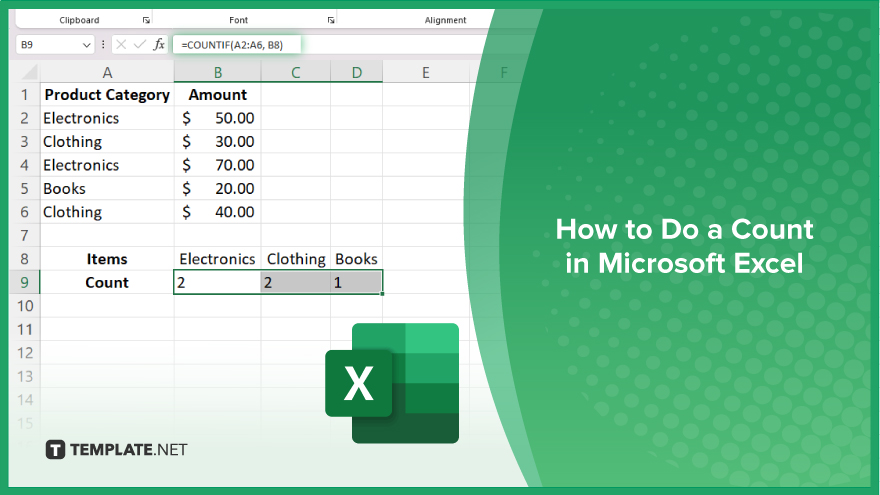880x495 pixels.
Task: Click the Font group label
Action: pos(239,20)
